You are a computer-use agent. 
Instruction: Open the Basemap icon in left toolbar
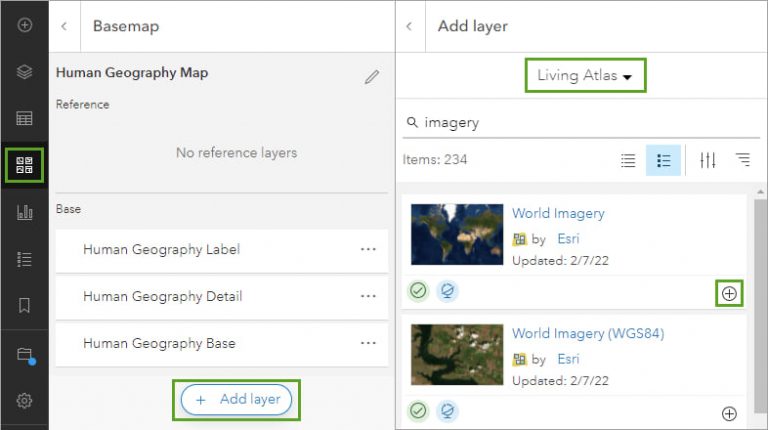pos(25,165)
